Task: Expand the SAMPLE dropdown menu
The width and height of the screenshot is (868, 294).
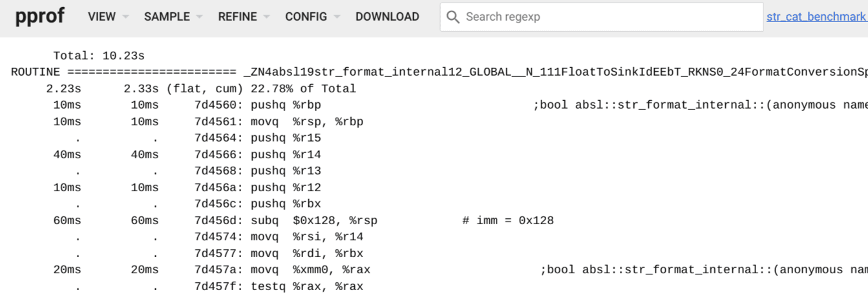Action: coord(173,17)
